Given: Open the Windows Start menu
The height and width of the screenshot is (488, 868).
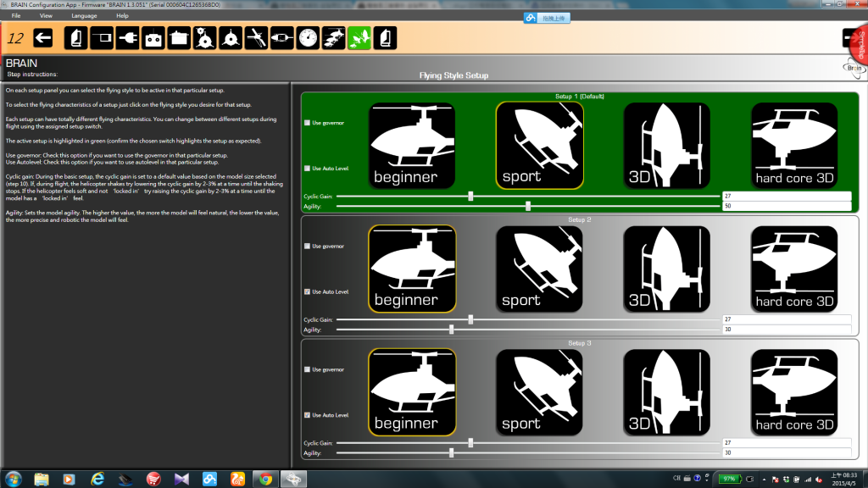Looking at the screenshot, I should pos(13,480).
